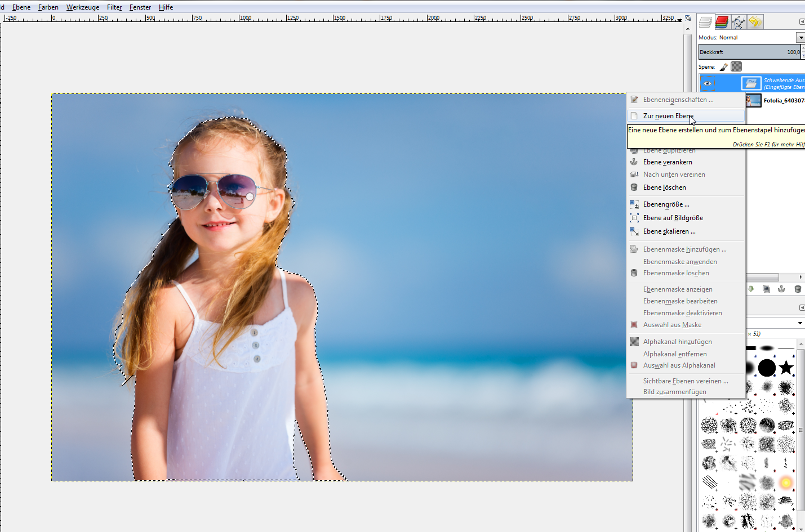Open the Modus blend mode dropdown
The height and width of the screenshot is (532, 805).
(800, 38)
